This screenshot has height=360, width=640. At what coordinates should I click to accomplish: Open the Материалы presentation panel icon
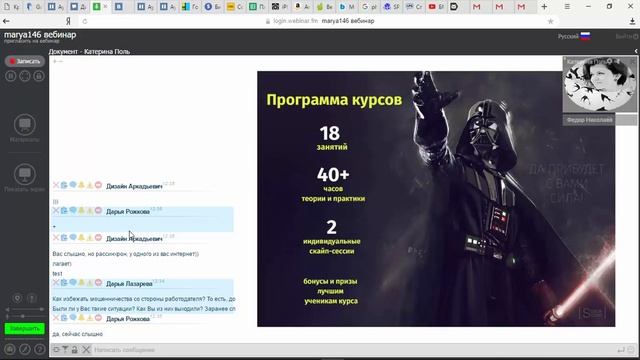(24, 124)
